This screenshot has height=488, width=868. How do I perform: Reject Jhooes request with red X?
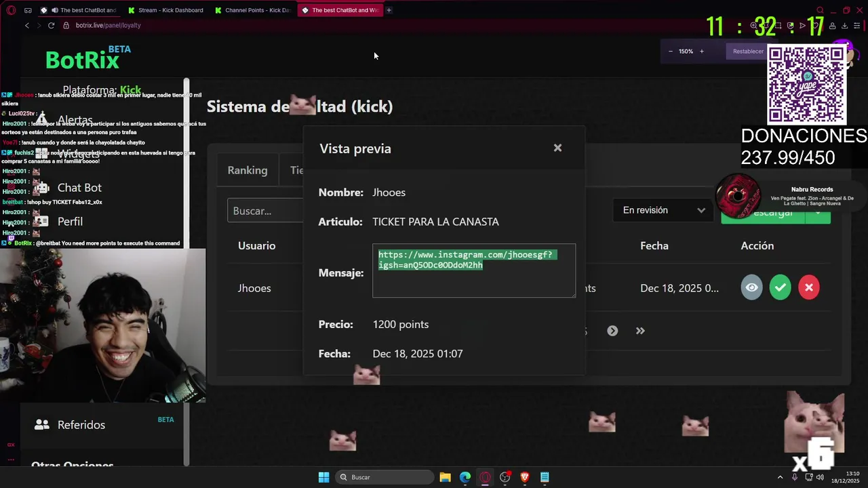[x=808, y=287]
